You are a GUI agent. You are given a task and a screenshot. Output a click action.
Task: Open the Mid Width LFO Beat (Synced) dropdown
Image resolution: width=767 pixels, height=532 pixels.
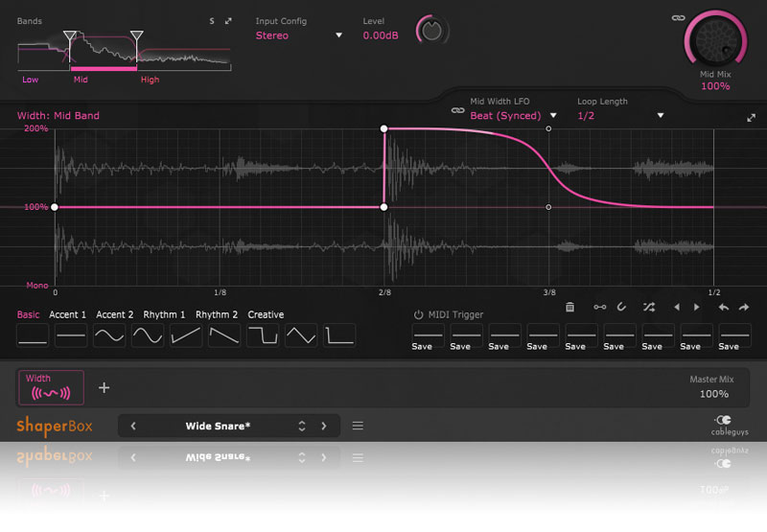513,116
